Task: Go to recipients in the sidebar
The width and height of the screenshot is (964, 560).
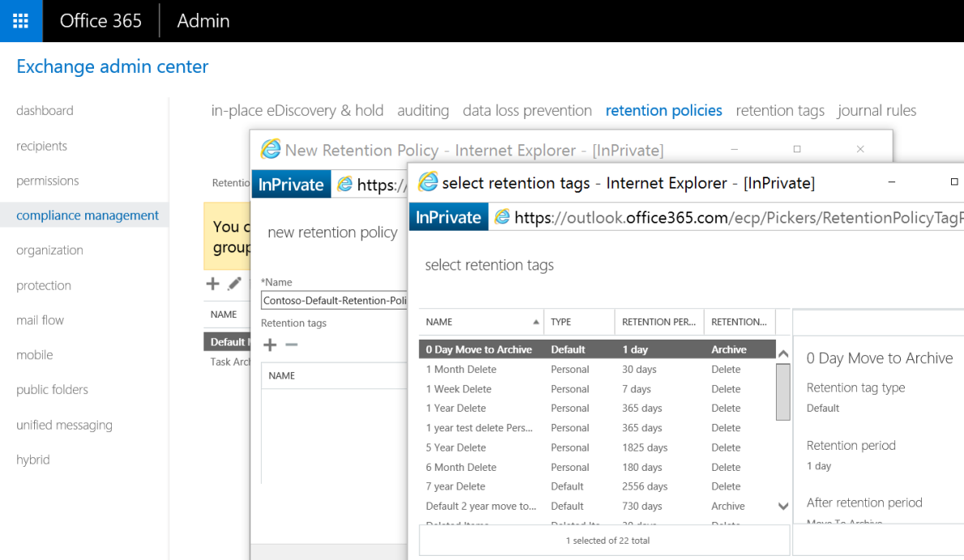Action: [x=41, y=146]
